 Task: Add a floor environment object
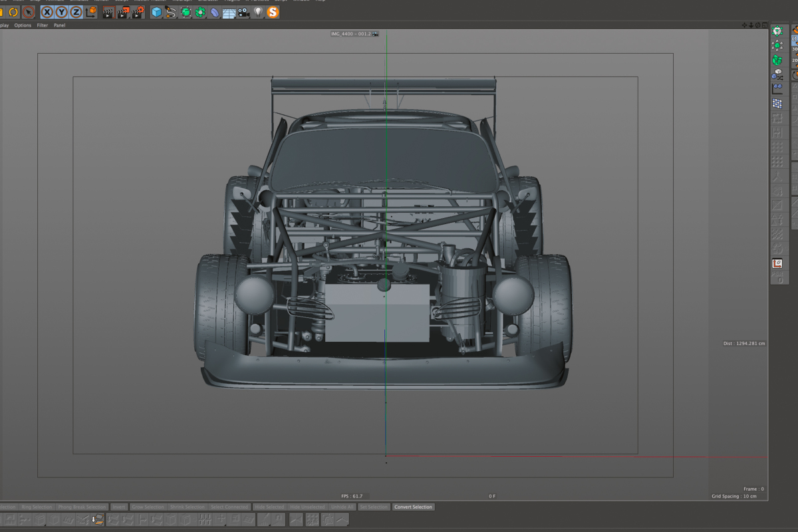click(229, 12)
